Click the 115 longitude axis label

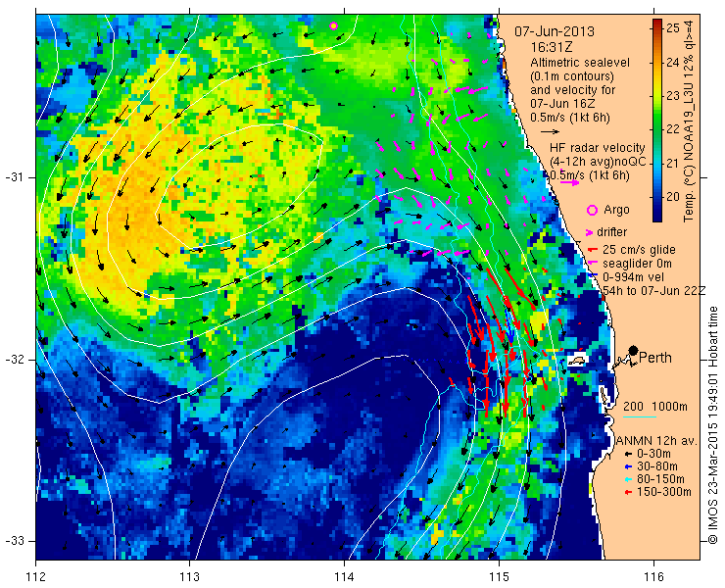pos(499,576)
